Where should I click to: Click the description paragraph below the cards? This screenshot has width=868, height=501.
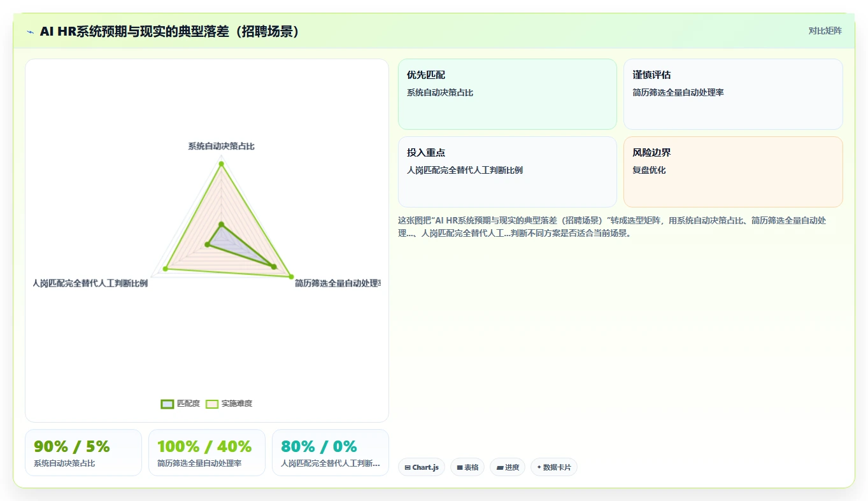pyautogui.click(x=612, y=227)
